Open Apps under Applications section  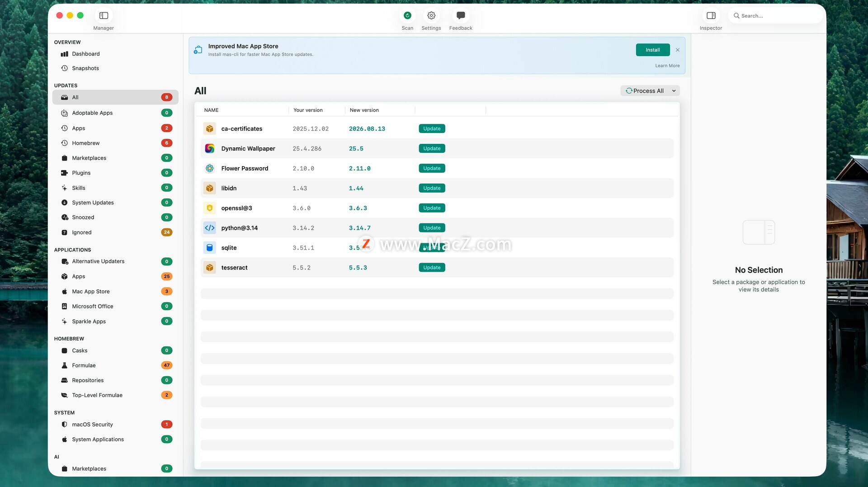pyautogui.click(x=115, y=277)
